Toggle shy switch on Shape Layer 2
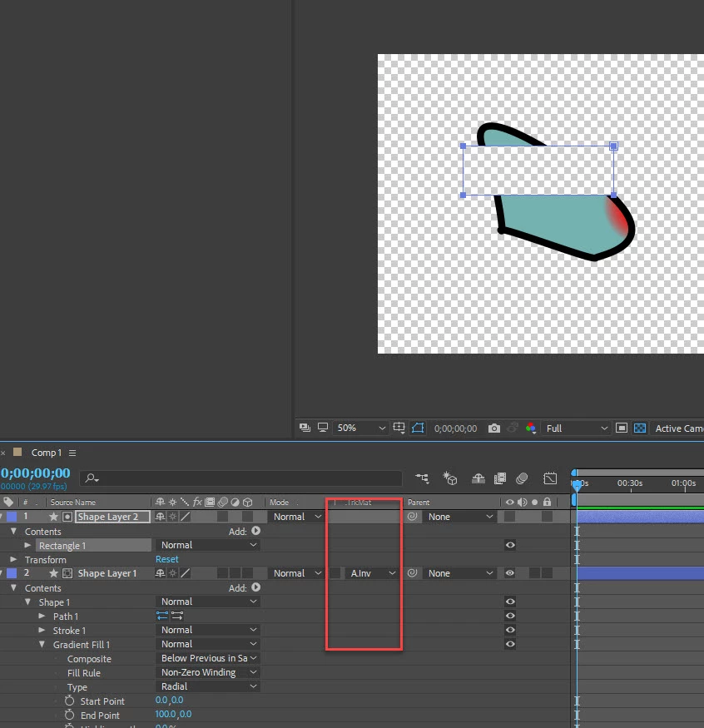This screenshot has width=704, height=728. click(x=160, y=517)
